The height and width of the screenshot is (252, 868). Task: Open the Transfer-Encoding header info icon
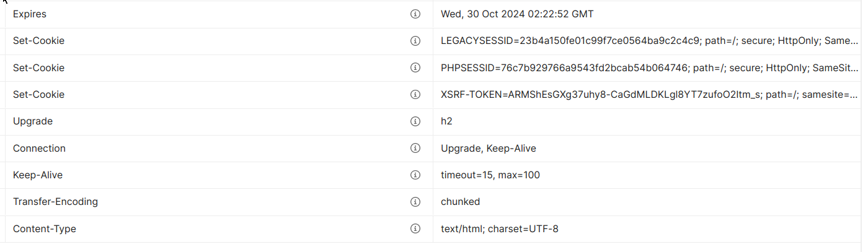[x=415, y=202]
